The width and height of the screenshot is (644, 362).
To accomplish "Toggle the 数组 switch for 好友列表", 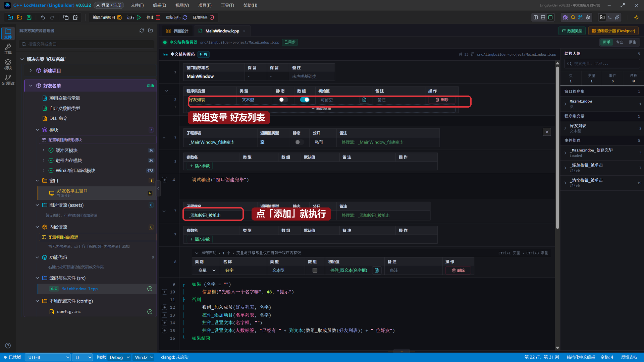I will tap(305, 100).
